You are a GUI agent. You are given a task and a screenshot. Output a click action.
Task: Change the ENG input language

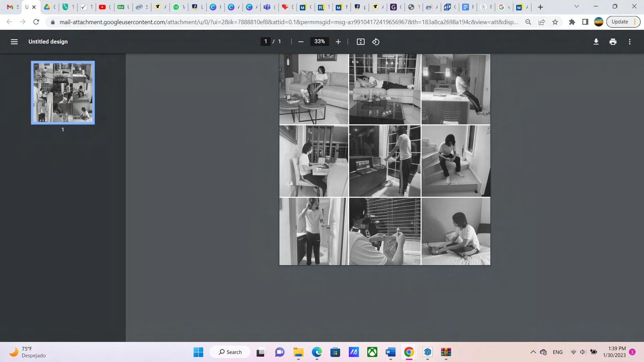tap(558, 352)
